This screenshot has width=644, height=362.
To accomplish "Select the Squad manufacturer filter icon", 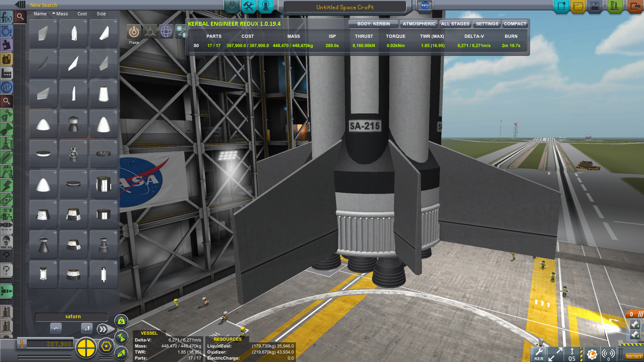I will [x=6, y=242].
